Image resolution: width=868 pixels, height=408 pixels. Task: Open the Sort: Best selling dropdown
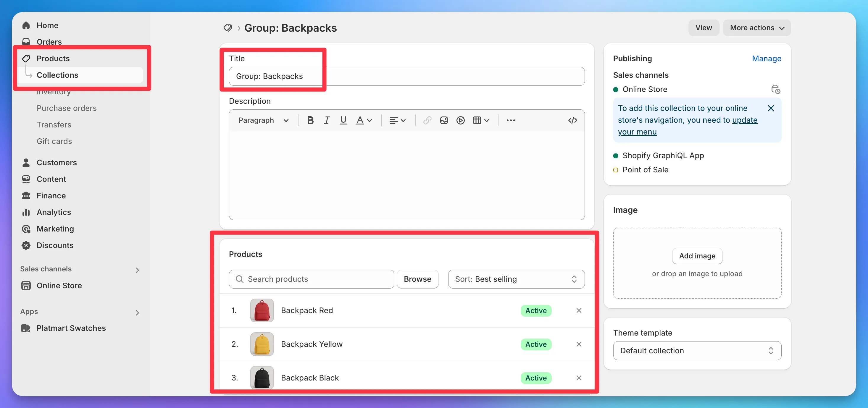[x=516, y=279]
